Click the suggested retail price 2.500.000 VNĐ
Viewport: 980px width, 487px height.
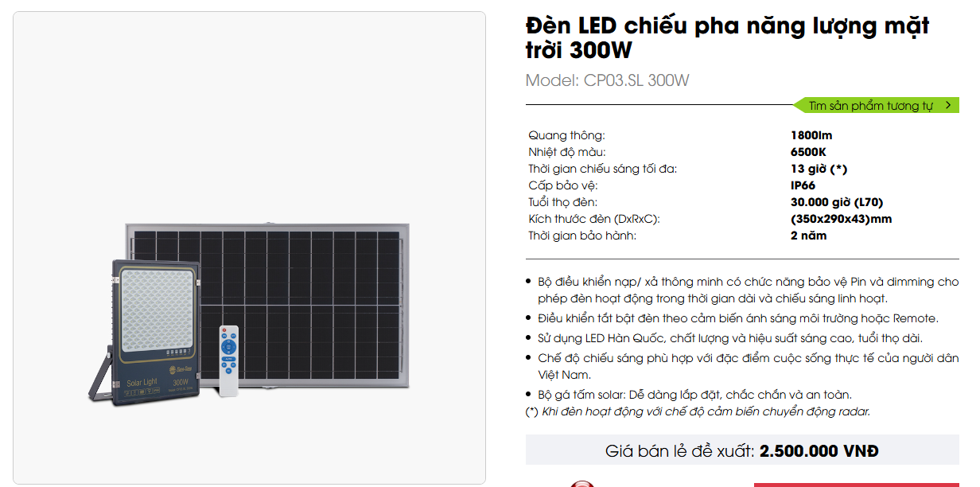819,451
